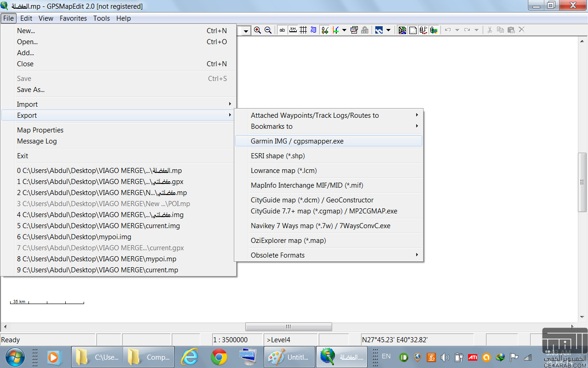Open the Edit menu
This screenshot has width=588, height=368.
[26, 18]
